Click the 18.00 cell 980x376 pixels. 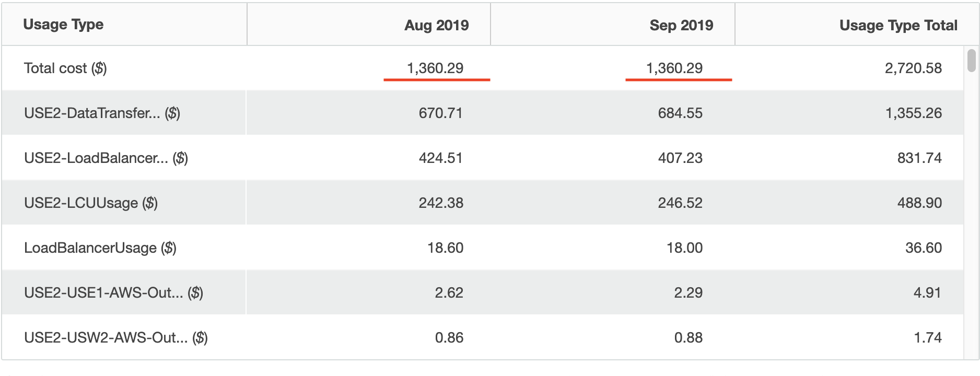click(685, 248)
